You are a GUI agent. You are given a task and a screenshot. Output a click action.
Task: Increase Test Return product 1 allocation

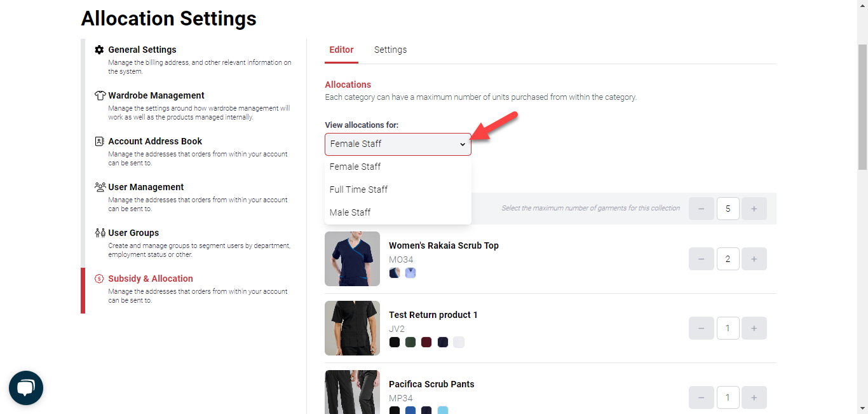754,328
